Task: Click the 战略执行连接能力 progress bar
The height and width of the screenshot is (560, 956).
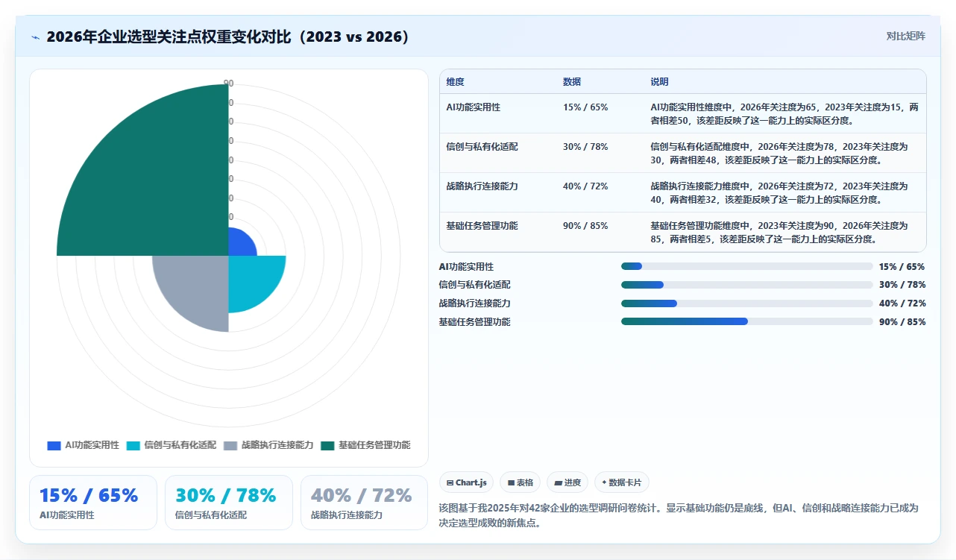Action: 746,303
